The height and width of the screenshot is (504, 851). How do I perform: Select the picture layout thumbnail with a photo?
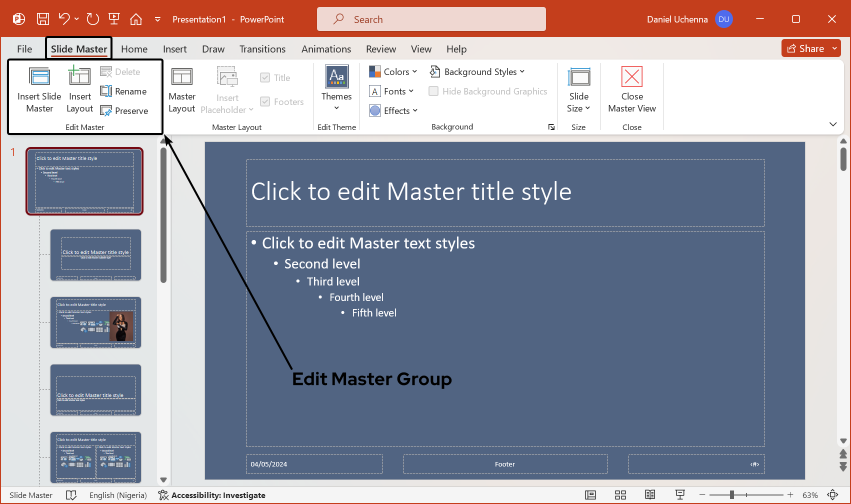point(95,322)
